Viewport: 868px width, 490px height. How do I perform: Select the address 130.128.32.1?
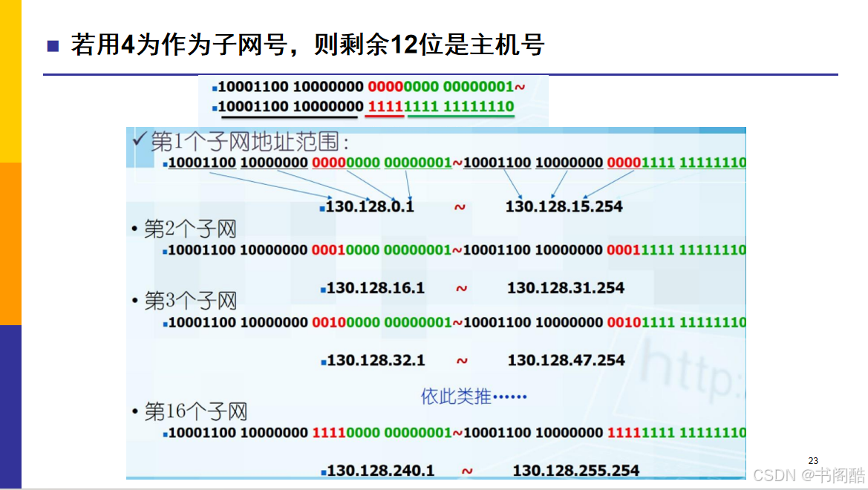tap(376, 360)
